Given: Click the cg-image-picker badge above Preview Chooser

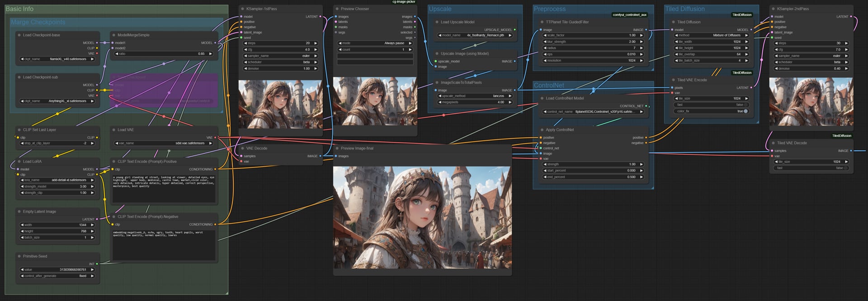Looking at the screenshot, I should [x=404, y=2].
